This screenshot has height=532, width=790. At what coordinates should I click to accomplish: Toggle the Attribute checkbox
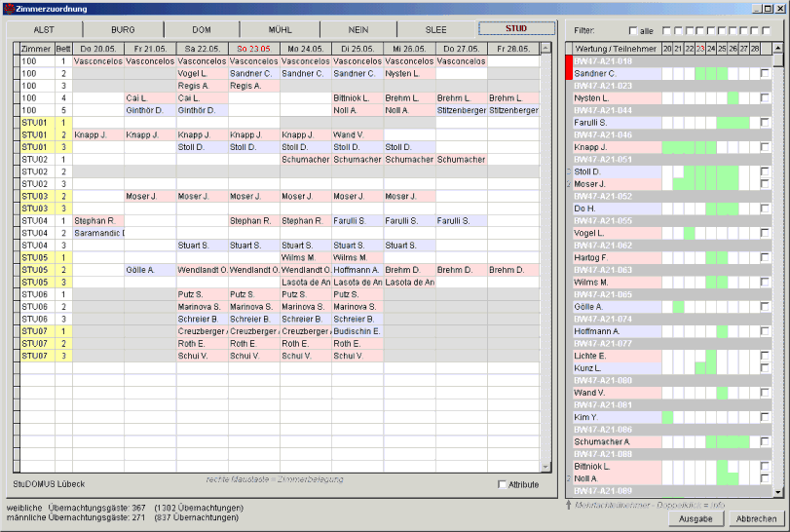point(503,484)
